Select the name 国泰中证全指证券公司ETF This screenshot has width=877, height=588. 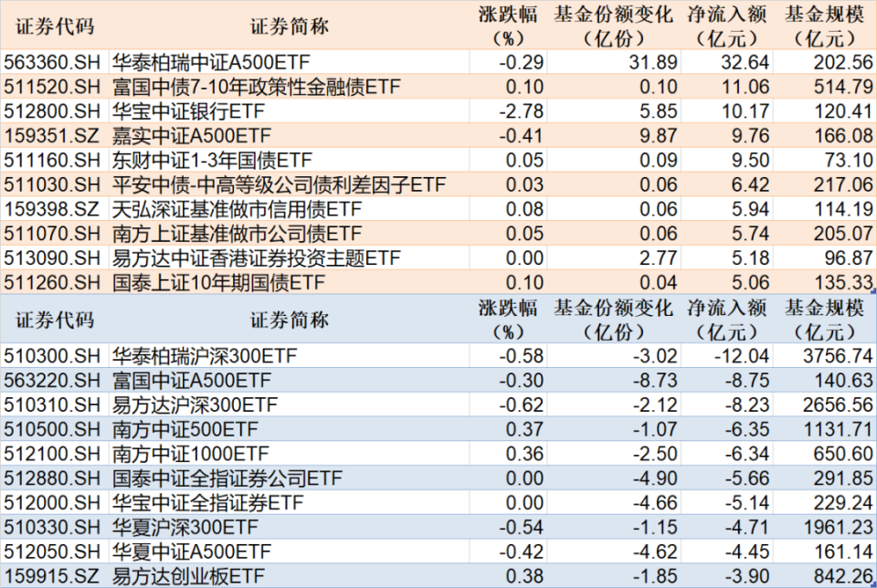click(x=227, y=478)
